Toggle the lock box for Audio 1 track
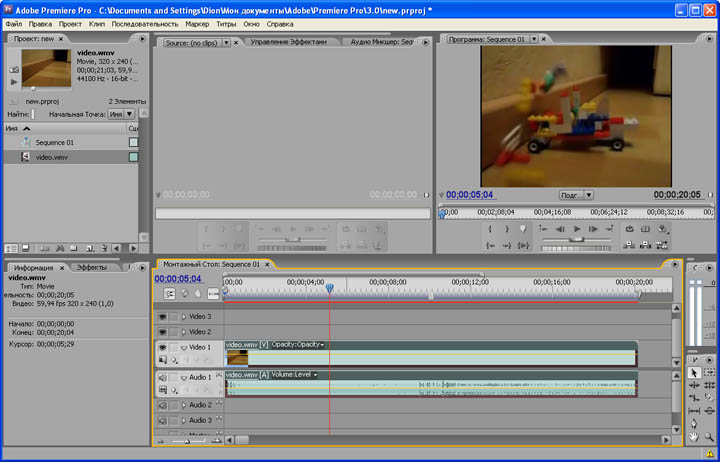Viewport: 720px width, 462px height. (x=173, y=377)
